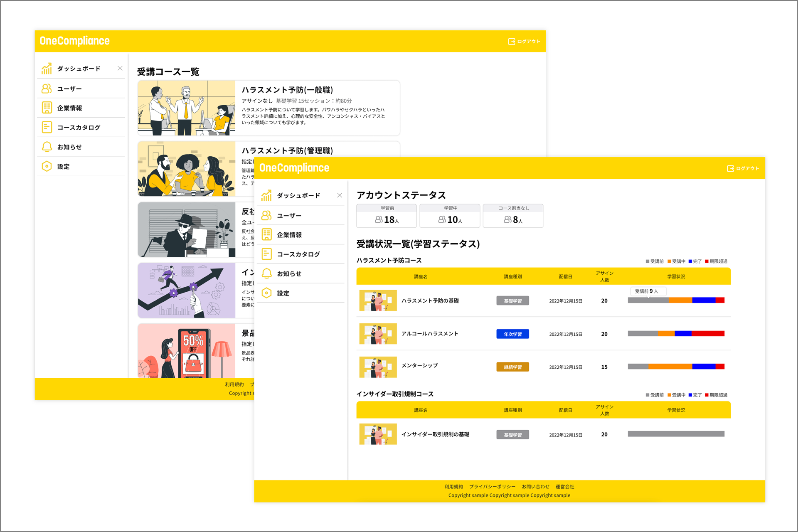798x532 pixels.
Task: Click the メンターシップ course thumbnail
Action: click(x=378, y=367)
